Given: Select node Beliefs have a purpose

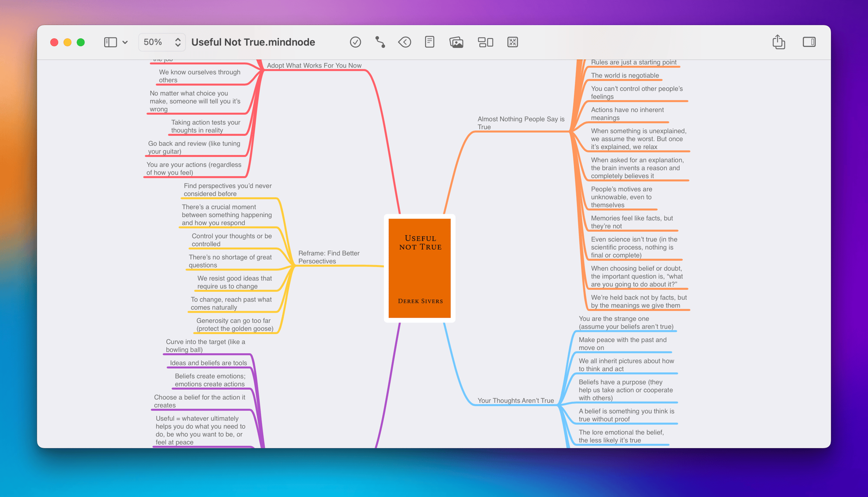Looking at the screenshot, I should pyautogui.click(x=626, y=390).
